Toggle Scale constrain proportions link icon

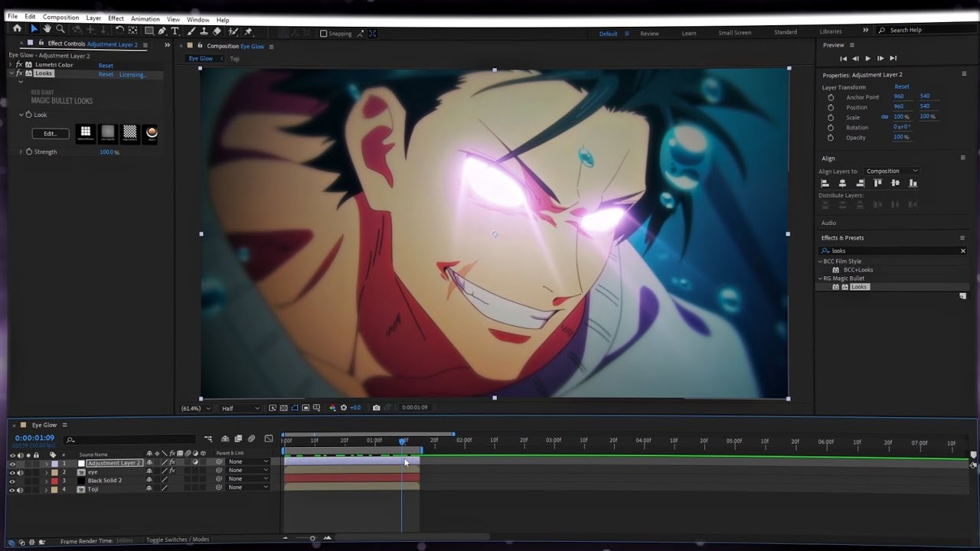coord(885,117)
